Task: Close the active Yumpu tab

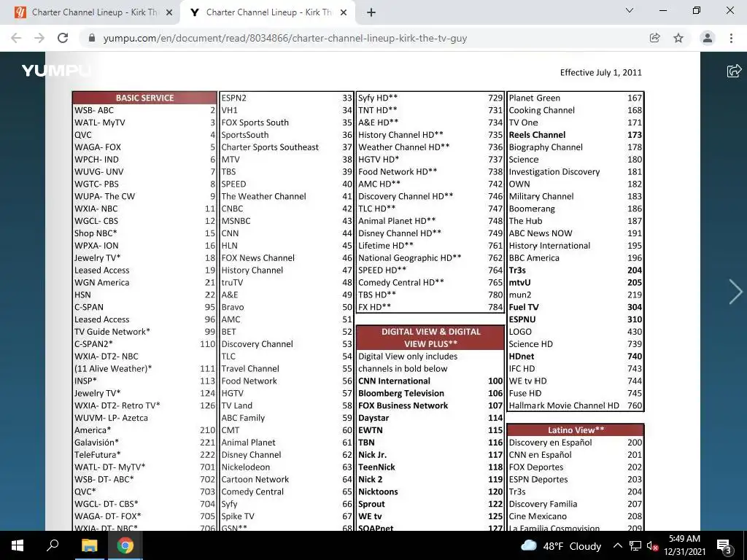Action: (x=344, y=13)
